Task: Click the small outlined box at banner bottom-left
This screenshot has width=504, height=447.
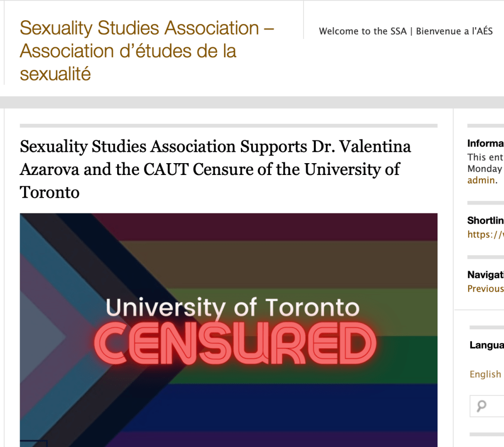Action: (x=34, y=443)
